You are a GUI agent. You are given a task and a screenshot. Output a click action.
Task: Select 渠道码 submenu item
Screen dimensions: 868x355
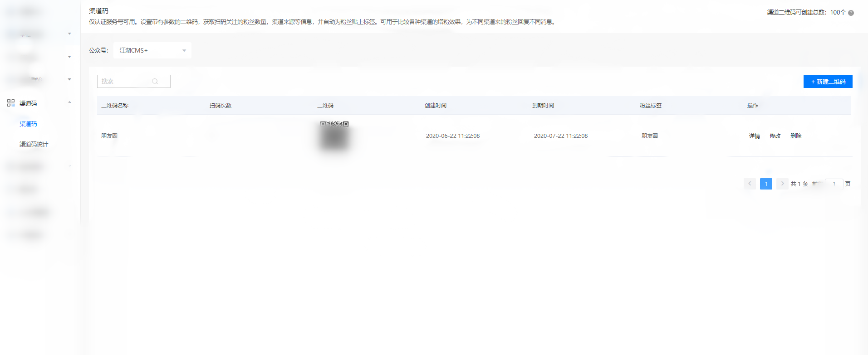[x=28, y=124]
